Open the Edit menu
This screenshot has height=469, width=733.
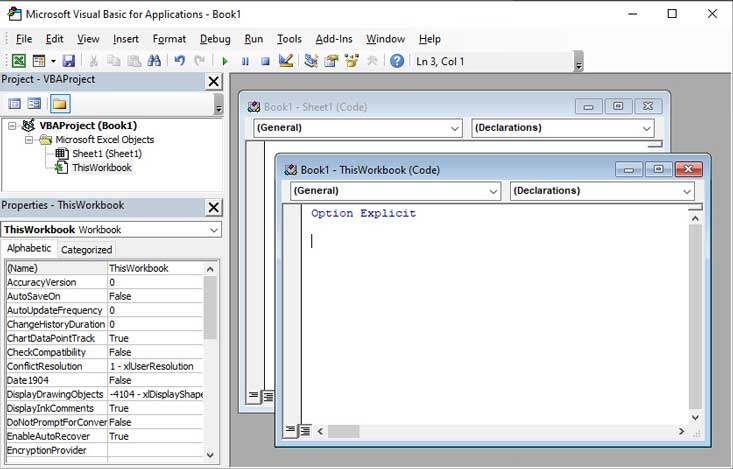[x=54, y=39]
